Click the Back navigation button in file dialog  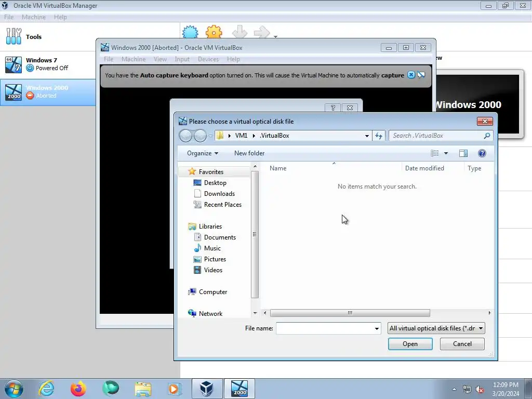pos(185,136)
